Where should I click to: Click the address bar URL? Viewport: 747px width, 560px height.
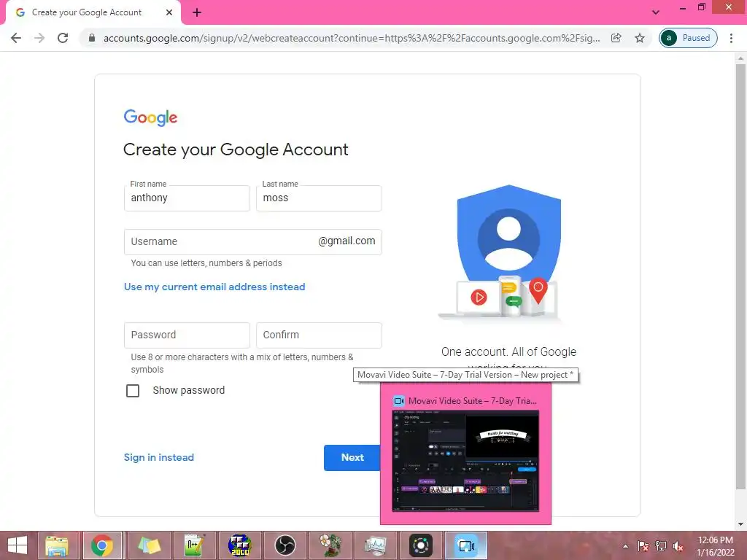click(x=352, y=38)
